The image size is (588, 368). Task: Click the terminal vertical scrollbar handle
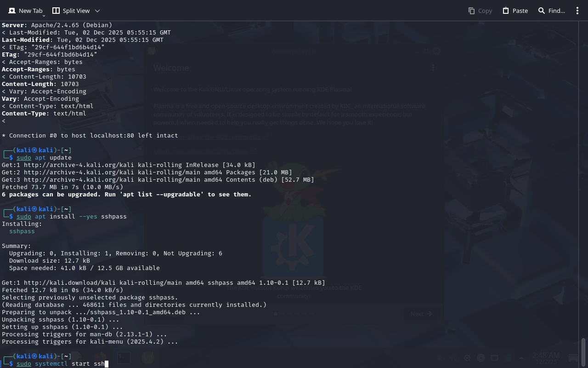[x=583, y=352]
